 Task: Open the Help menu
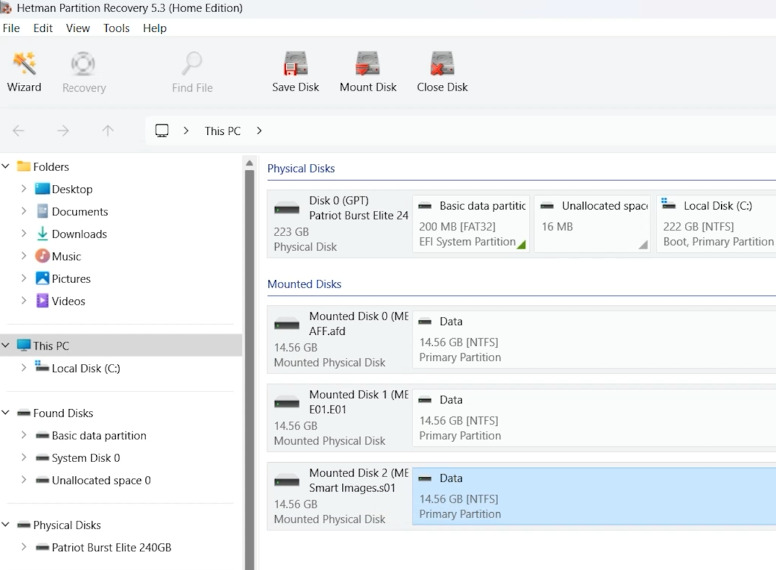click(154, 28)
